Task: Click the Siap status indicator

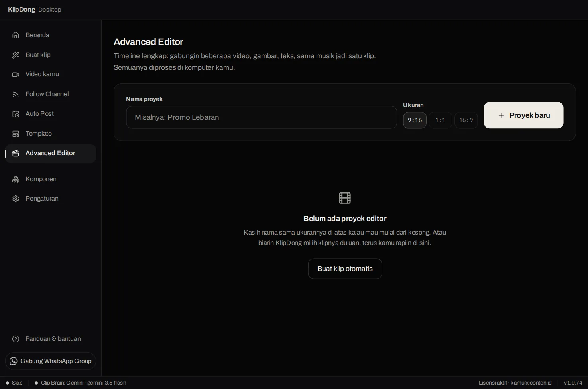Action: coord(14,383)
